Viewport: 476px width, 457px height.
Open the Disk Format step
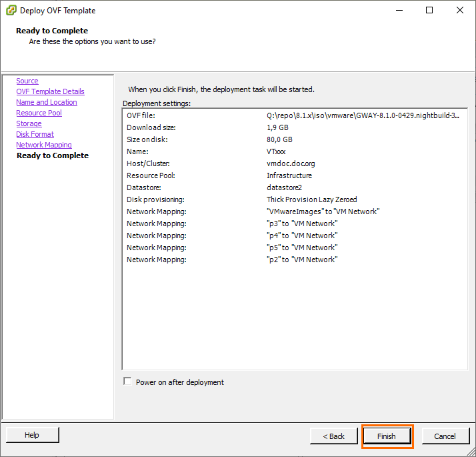pyautogui.click(x=35, y=134)
